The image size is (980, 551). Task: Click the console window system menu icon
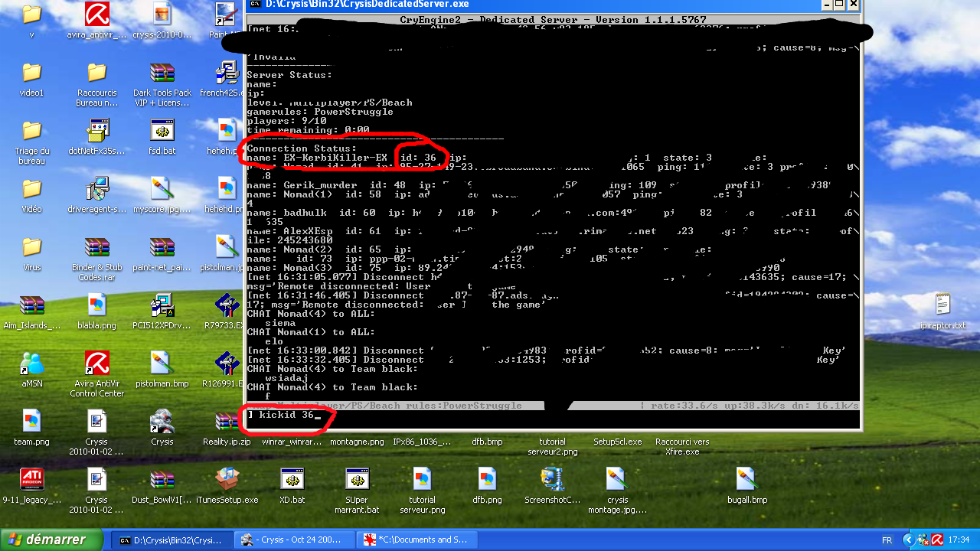254,5
